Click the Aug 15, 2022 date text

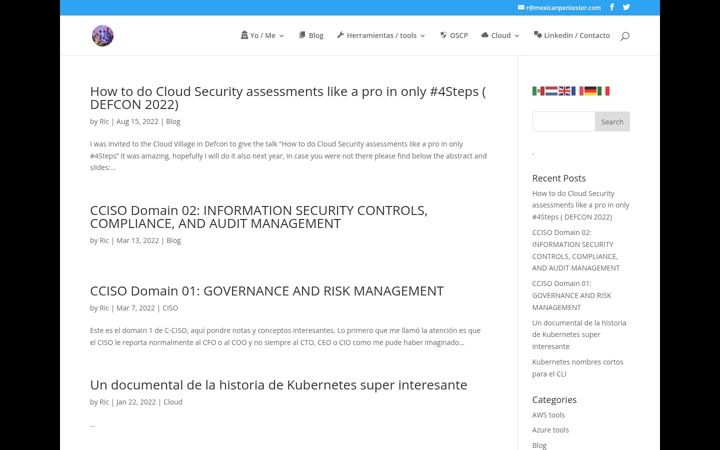137,121
